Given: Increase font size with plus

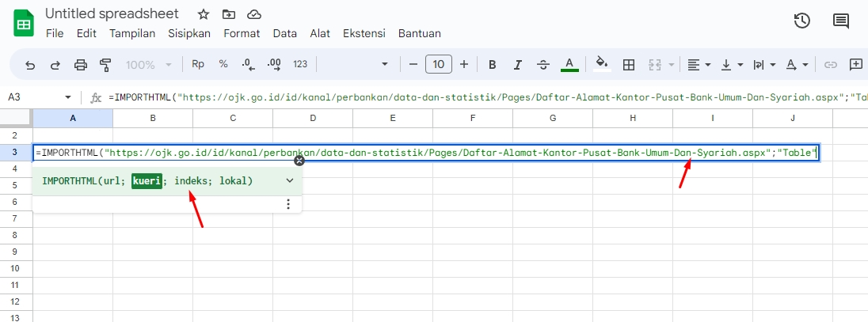Looking at the screenshot, I should [x=464, y=64].
